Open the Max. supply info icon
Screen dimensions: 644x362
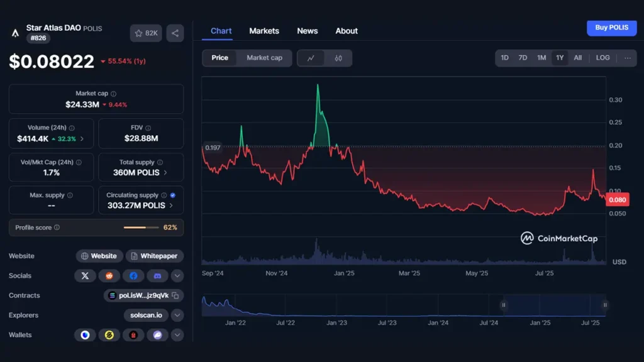[70, 195]
